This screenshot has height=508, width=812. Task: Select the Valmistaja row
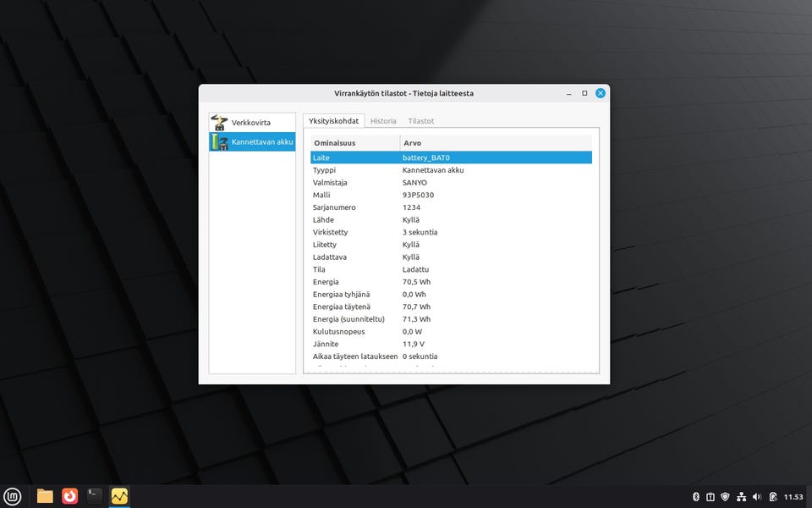pyautogui.click(x=451, y=183)
